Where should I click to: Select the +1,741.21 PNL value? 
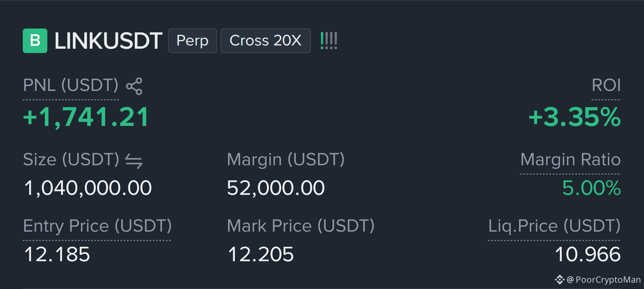(86, 117)
